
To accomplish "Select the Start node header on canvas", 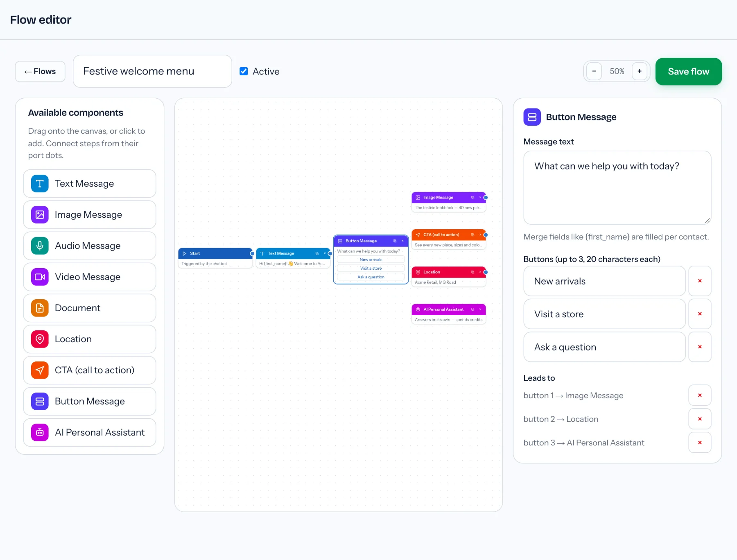I will (215, 253).
